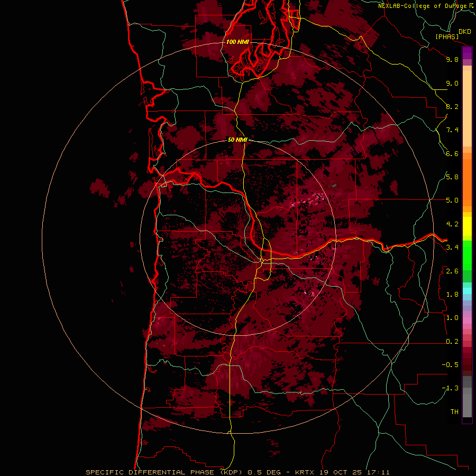Click the 1.8 scale value
This screenshot has width=476, height=476.
pos(452,295)
